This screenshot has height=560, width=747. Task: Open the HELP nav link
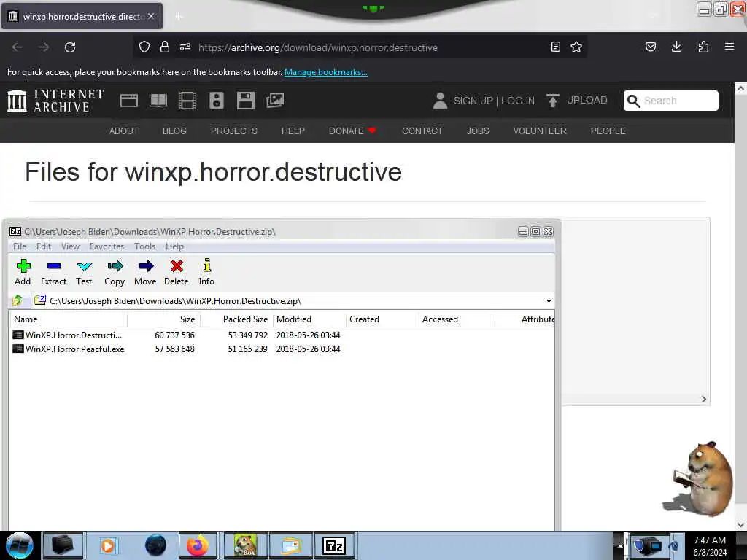click(293, 131)
